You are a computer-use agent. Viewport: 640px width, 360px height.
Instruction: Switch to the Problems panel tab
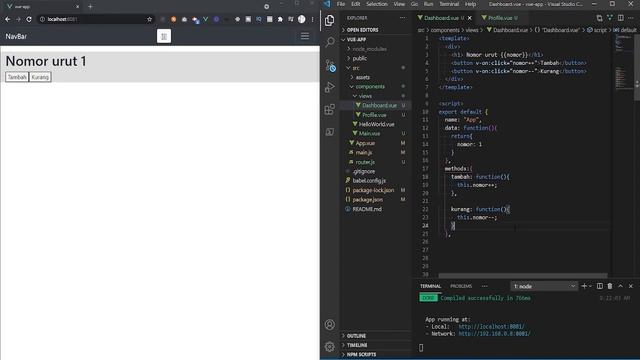tap(461, 286)
